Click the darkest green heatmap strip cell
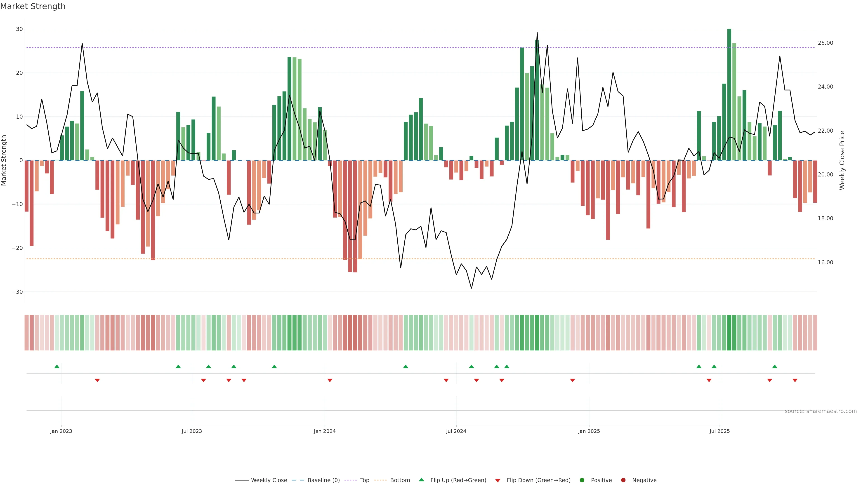Viewport: 868px width, 488px height. pos(729,333)
